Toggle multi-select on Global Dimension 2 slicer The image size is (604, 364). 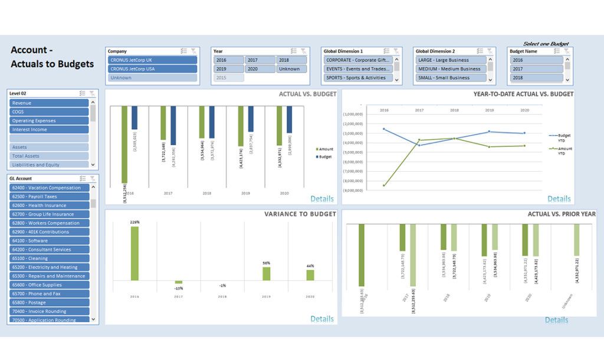478,51
